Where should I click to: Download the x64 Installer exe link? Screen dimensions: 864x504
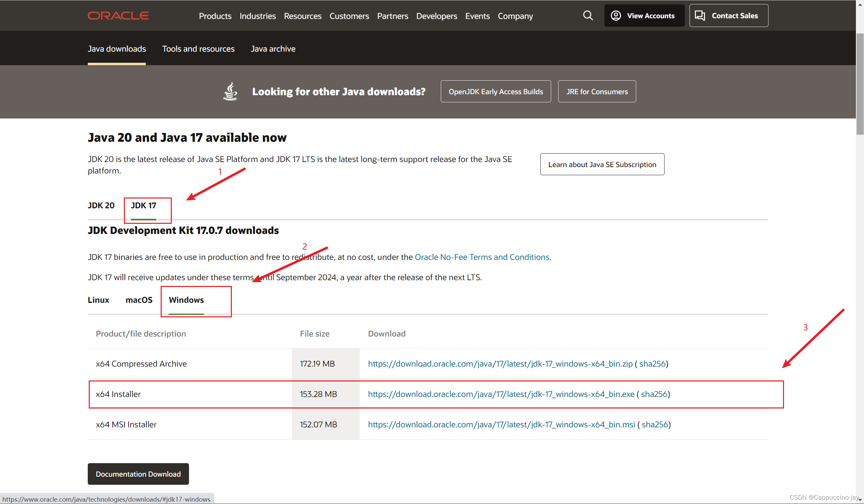click(x=501, y=394)
